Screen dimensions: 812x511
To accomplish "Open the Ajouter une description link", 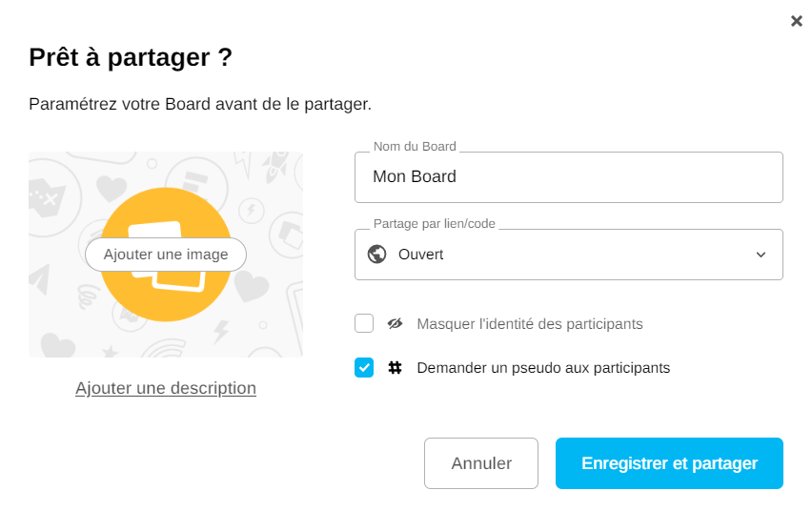I will pyautogui.click(x=166, y=388).
